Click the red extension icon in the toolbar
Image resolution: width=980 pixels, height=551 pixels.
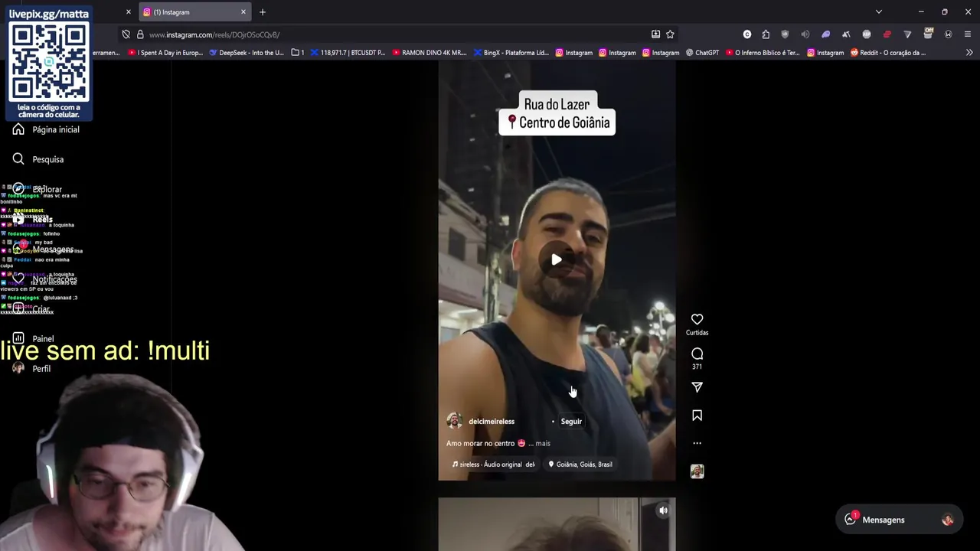(887, 34)
